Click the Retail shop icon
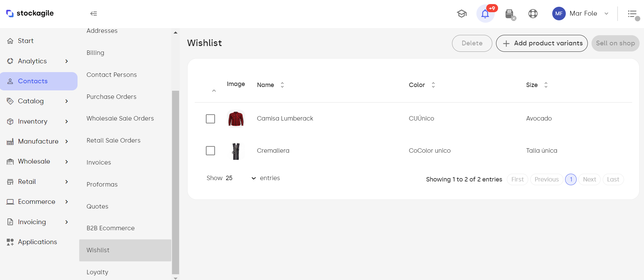The height and width of the screenshot is (280, 644). click(x=10, y=182)
